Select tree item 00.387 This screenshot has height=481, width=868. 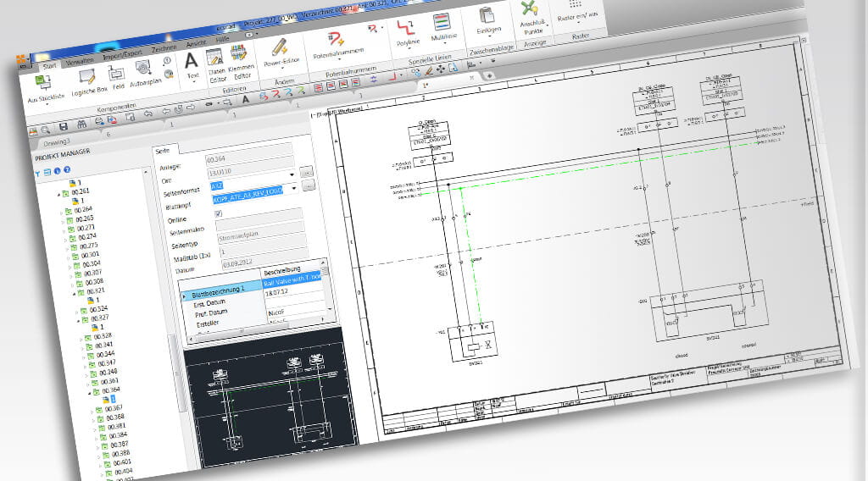coord(119,445)
